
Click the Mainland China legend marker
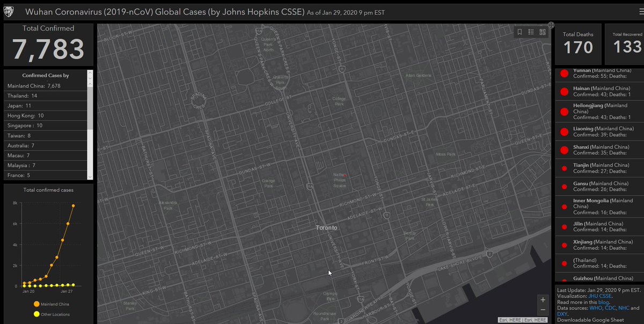pyautogui.click(x=36, y=304)
